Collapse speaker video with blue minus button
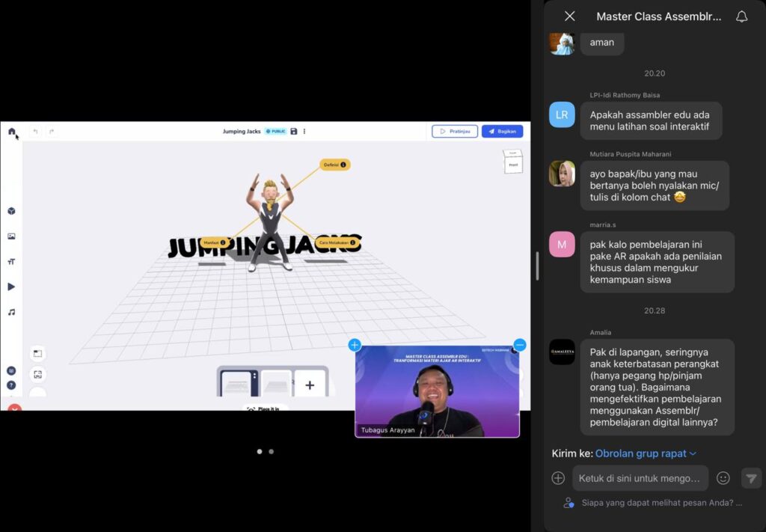Viewport: 766px width, 532px height. click(x=520, y=345)
